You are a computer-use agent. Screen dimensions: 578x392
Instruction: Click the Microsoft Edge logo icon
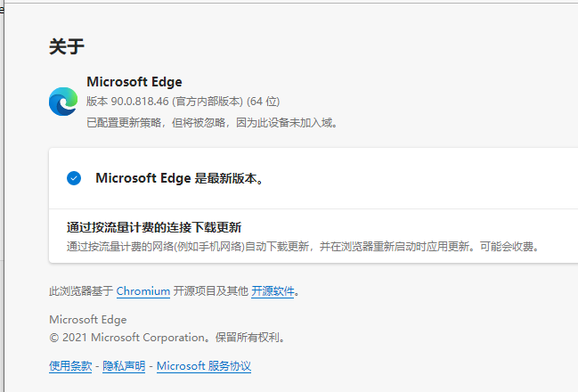63,102
